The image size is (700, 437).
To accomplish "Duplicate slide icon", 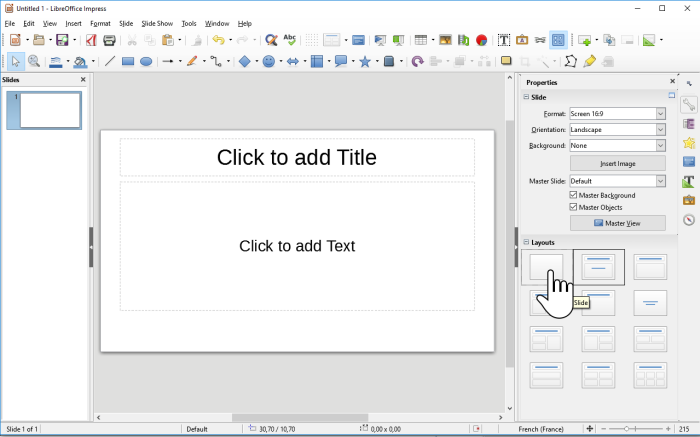I will (609, 40).
